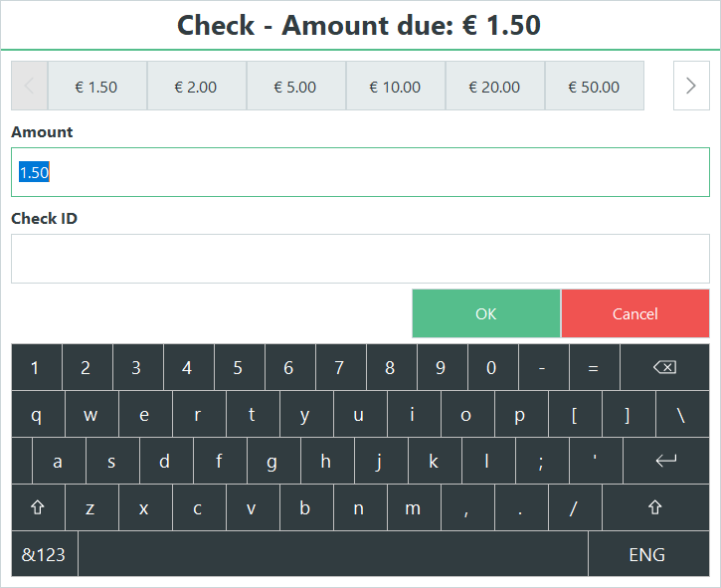This screenshot has height=588, width=721.
Task: Tap the enter key arrow icon
Action: click(666, 460)
